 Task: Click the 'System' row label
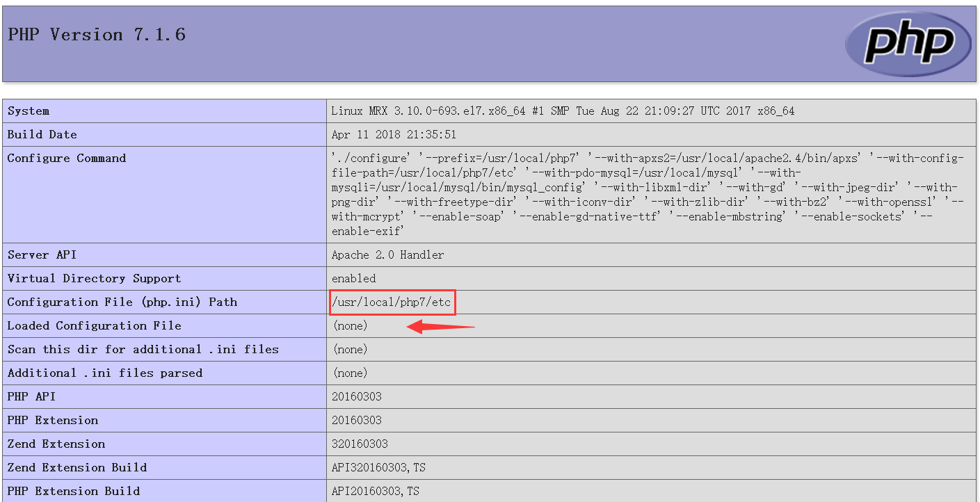pos(29,111)
